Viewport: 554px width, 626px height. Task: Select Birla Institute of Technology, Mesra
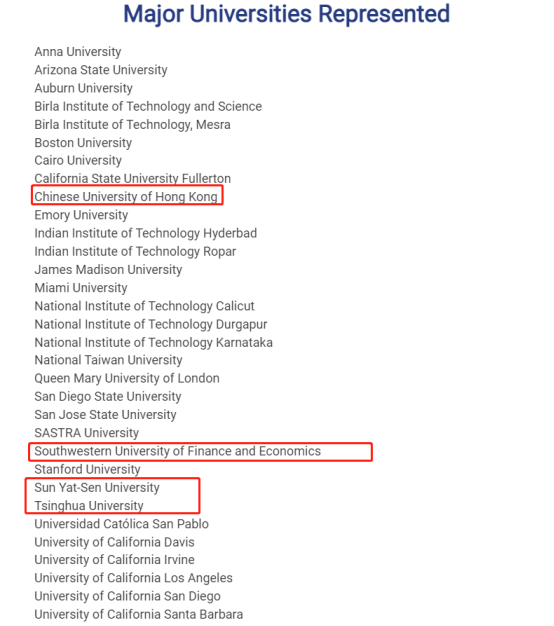[x=133, y=125]
